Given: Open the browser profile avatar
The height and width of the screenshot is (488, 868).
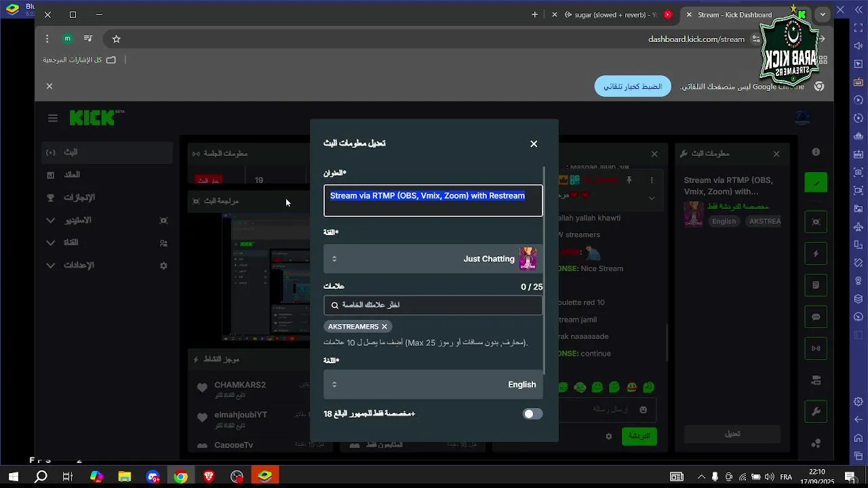Looking at the screenshot, I should pyautogui.click(x=67, y=39).
